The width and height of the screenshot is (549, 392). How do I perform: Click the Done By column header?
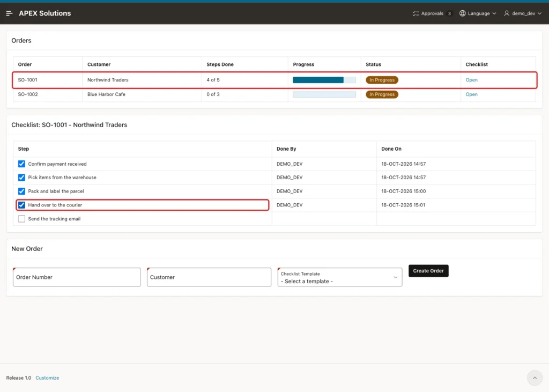pyautogui.click(x=286, y=149)
